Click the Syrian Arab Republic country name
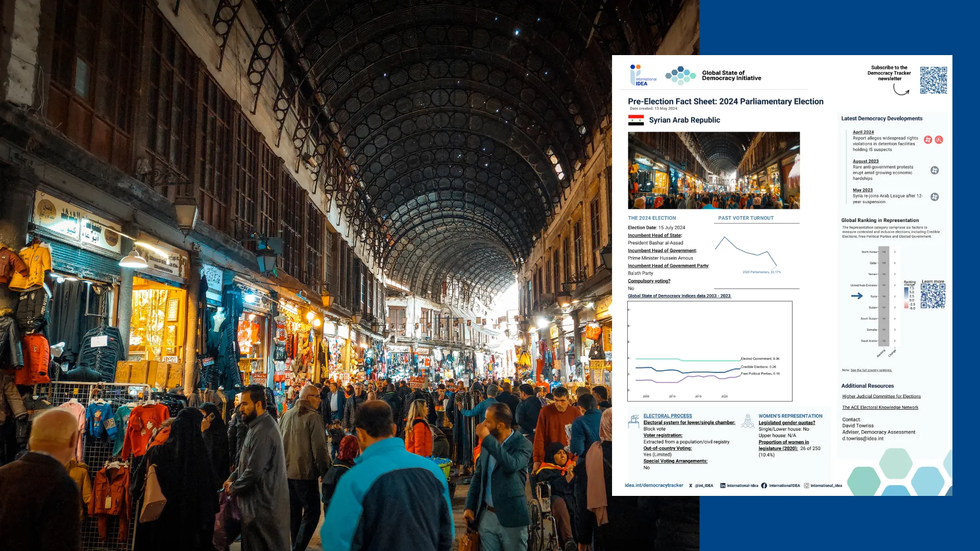Screen dimensions: 980x551 [684, 120]
